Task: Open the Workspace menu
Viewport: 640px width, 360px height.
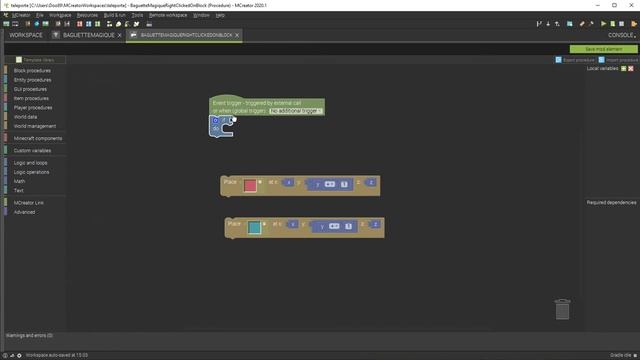Action: point(60,15)
